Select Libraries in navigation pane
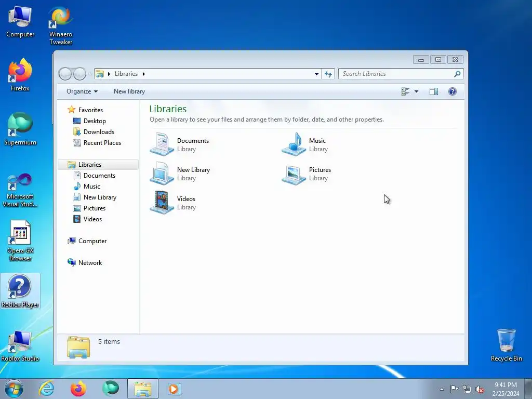532x399 pixels. coord(98,165)
